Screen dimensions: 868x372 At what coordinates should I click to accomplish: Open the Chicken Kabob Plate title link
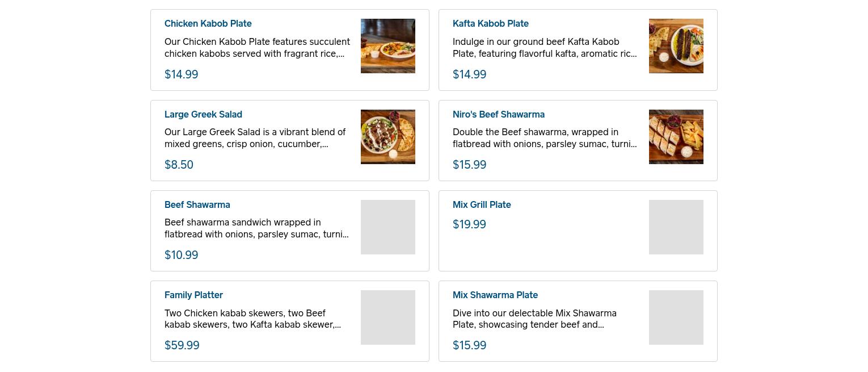(208, 23)
